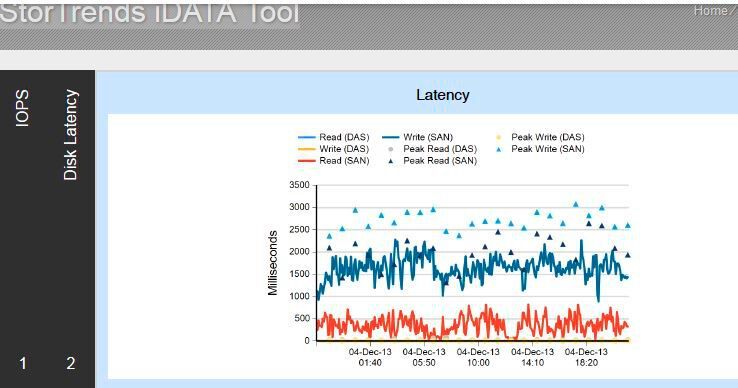Click number 2 under Disk Latency

(x=71, y=363)
